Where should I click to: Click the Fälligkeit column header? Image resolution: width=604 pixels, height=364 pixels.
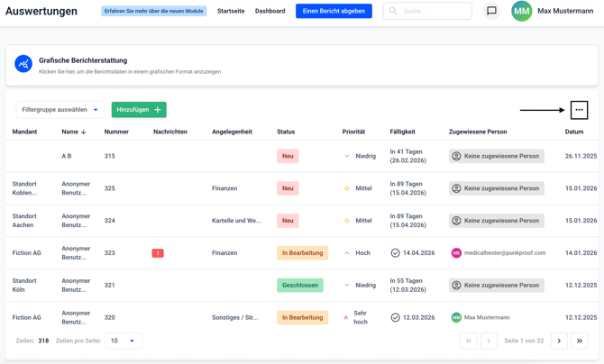(x=402, y=132)
